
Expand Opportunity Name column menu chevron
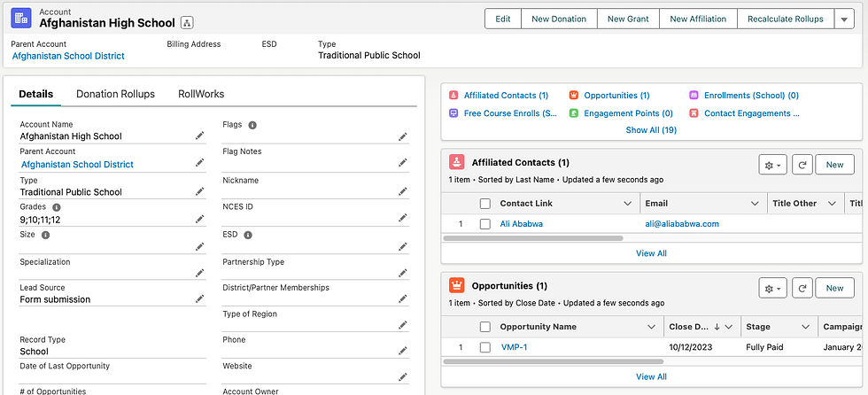click(x=652, y=327)
